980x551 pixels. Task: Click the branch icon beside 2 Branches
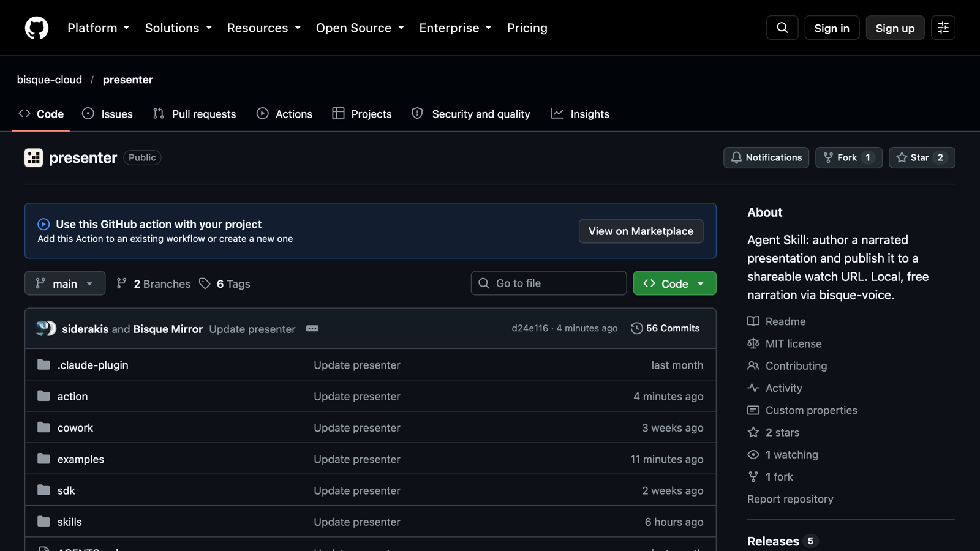click(x=121, y=283)
